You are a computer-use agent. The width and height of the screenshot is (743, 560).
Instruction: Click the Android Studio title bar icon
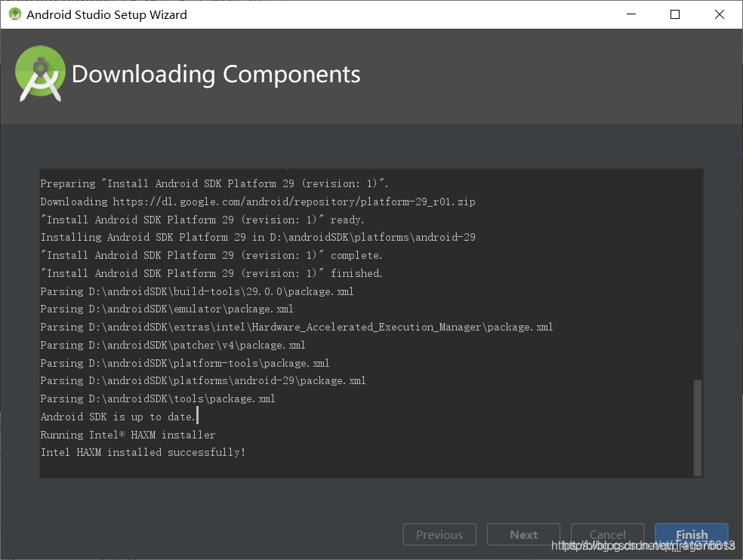(x=15, y=14)
